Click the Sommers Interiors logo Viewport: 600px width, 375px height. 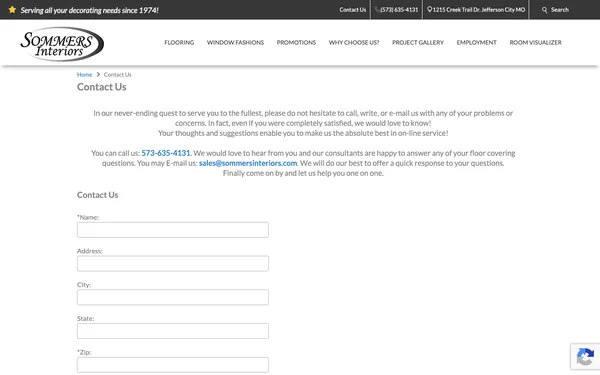(62, 44)
